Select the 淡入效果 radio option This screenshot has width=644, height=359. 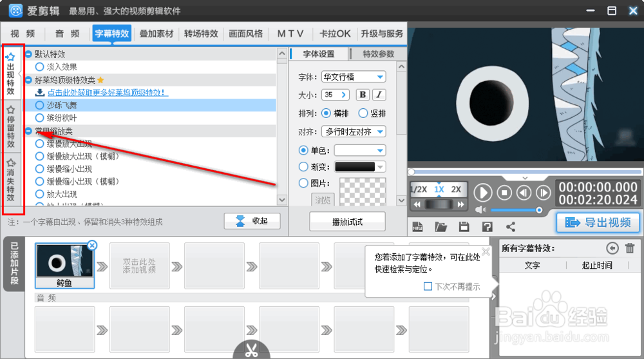pos(39,66)
